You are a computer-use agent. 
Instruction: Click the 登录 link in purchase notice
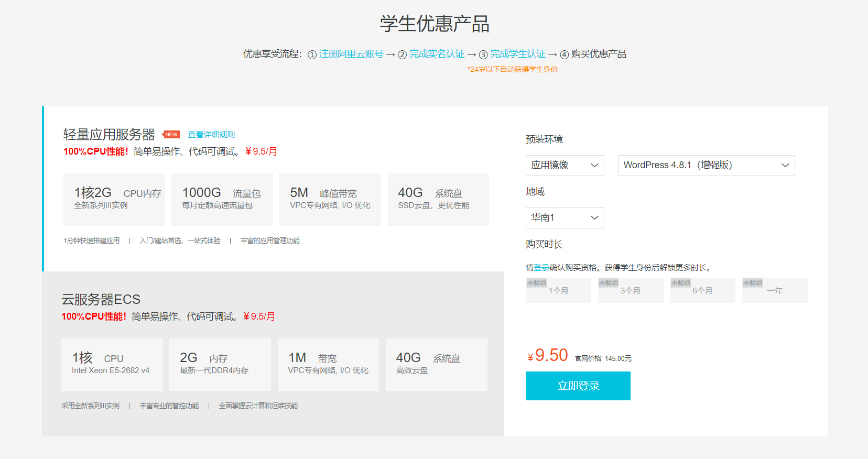[x=541, y=268]
